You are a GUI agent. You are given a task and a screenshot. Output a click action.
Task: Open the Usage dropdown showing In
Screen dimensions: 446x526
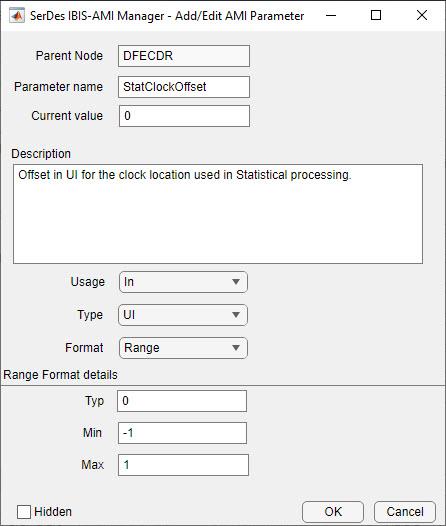(x=183, y=282)
